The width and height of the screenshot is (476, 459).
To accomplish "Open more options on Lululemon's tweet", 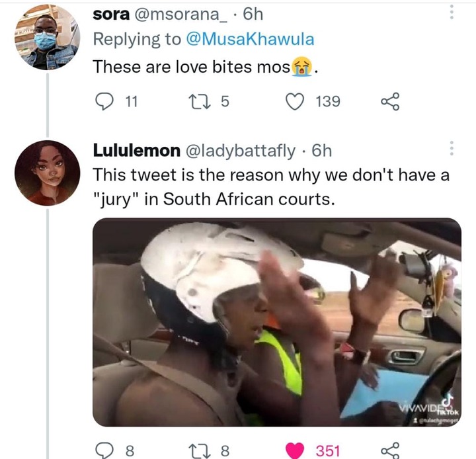I will point(452,148).
